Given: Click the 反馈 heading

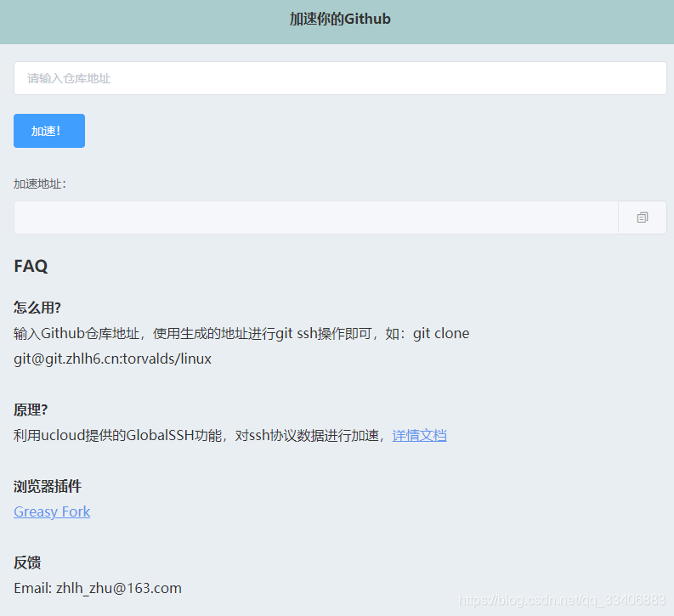Looking at the screenshot, I should tap(27, 562).
